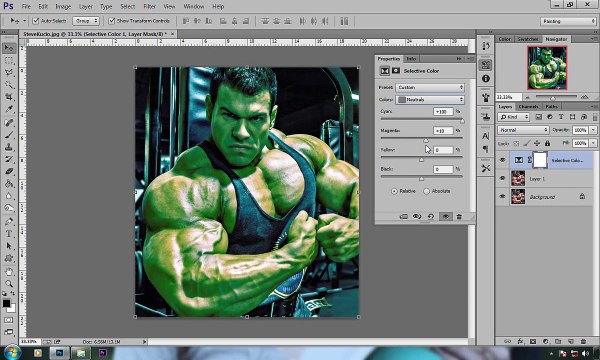Open the Image menu

pos(63,7)
